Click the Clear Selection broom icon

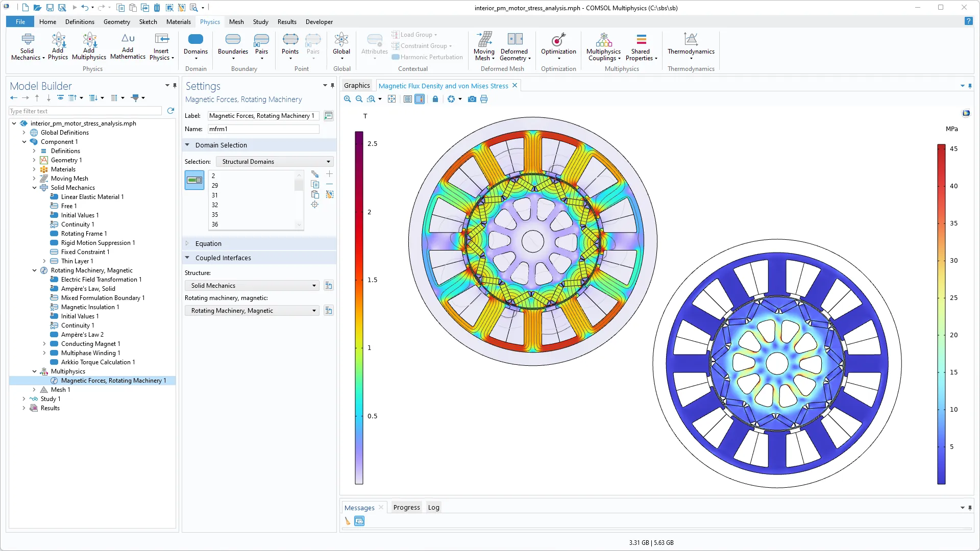tap(330, 194)
